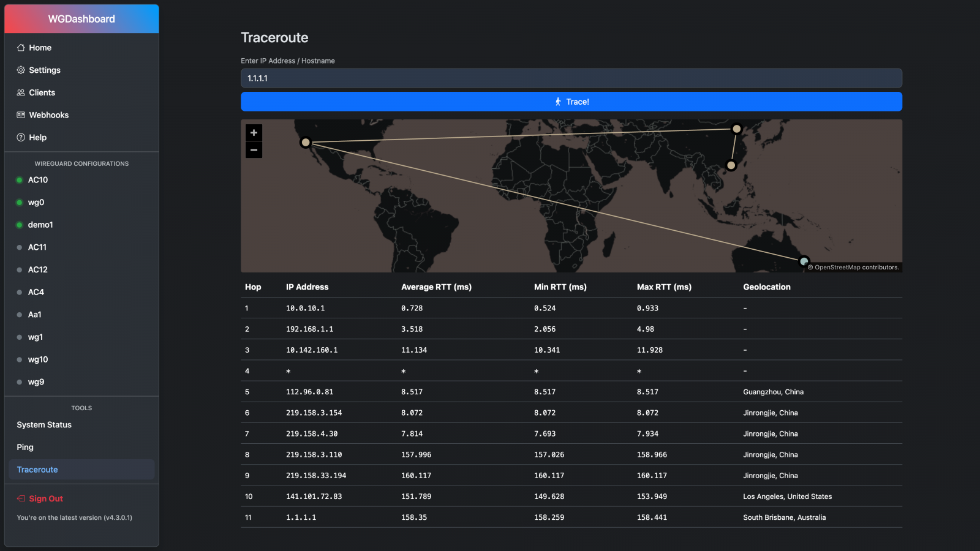Zoom out on the traceroute map

coord(254,150)
